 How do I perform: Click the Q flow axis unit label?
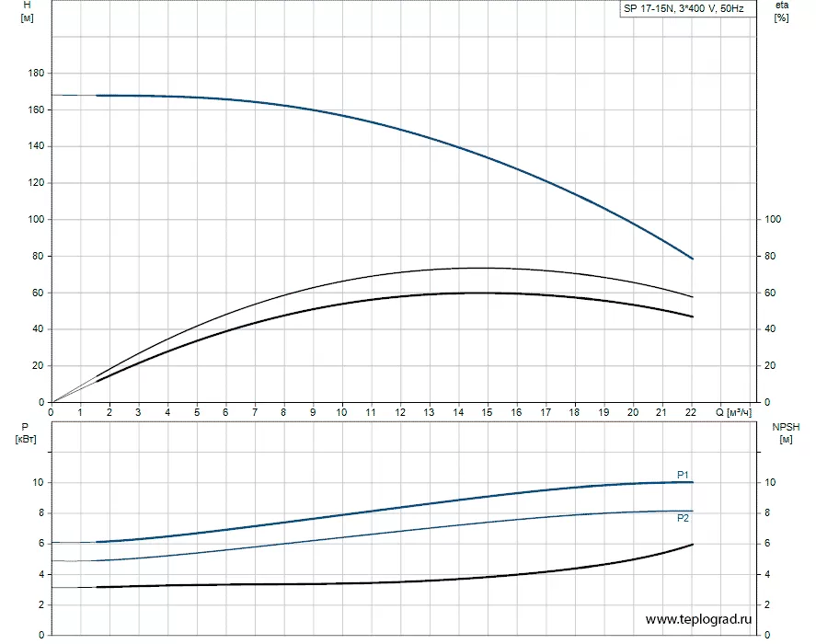click(741, 412)
